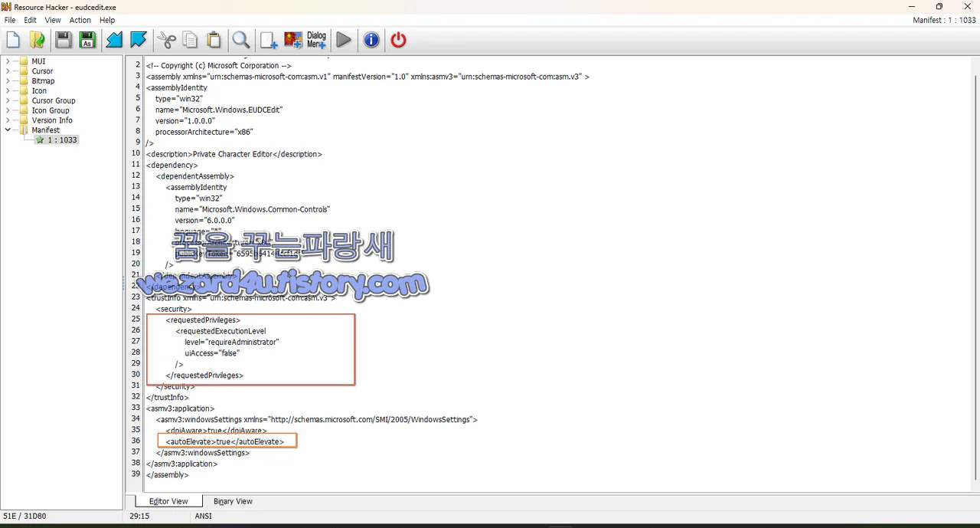
Task: Select the Version Info tree item label
Action: 52,120
